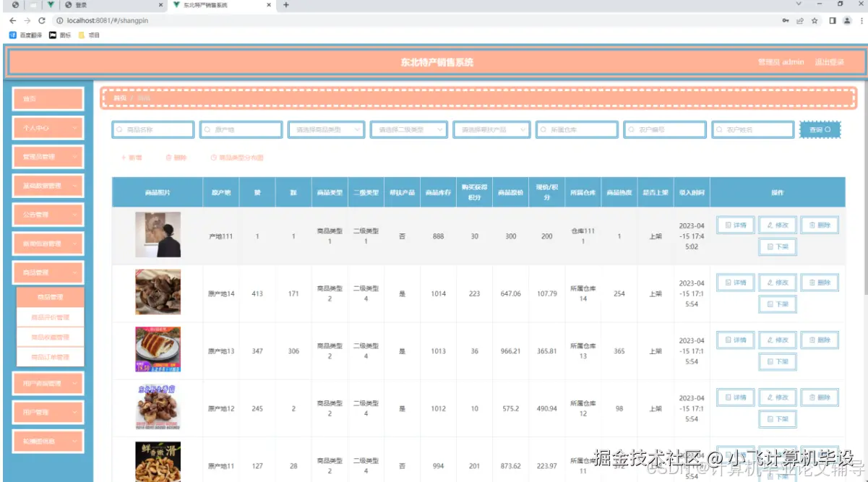Viewport: 868px width, 482px height.
Task: Expand the 管理员管理 sidebar menu
Action: (48, 156)
